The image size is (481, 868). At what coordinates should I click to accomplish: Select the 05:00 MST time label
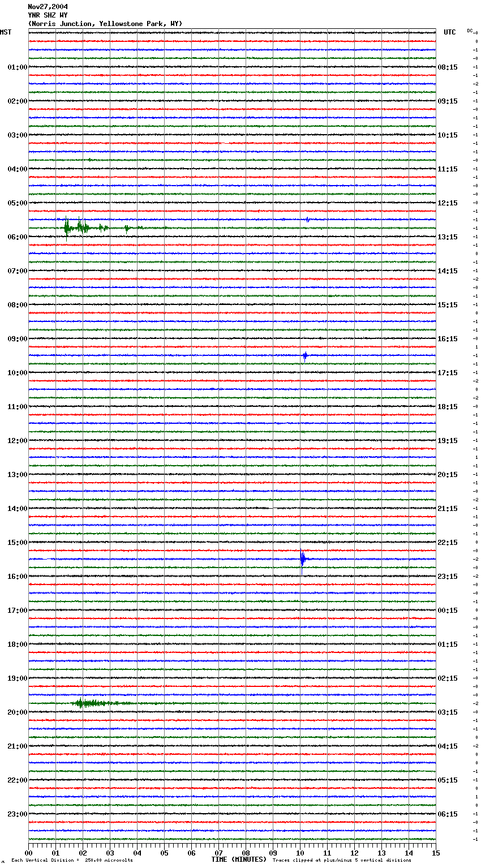[18, 203]
